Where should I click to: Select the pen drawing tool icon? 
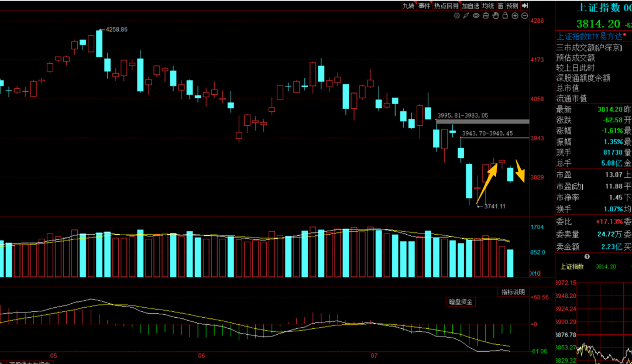tap(466, 16)
